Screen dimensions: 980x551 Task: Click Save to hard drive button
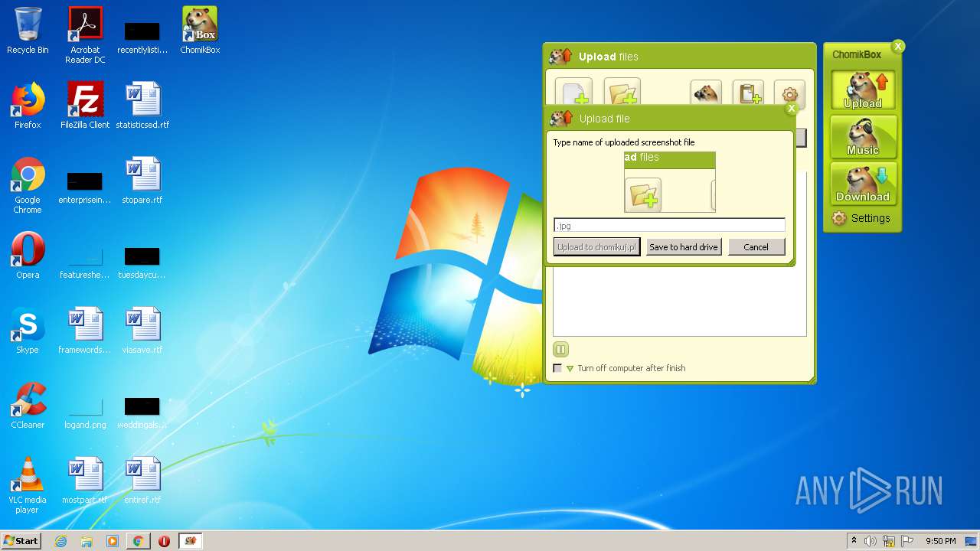684,247
